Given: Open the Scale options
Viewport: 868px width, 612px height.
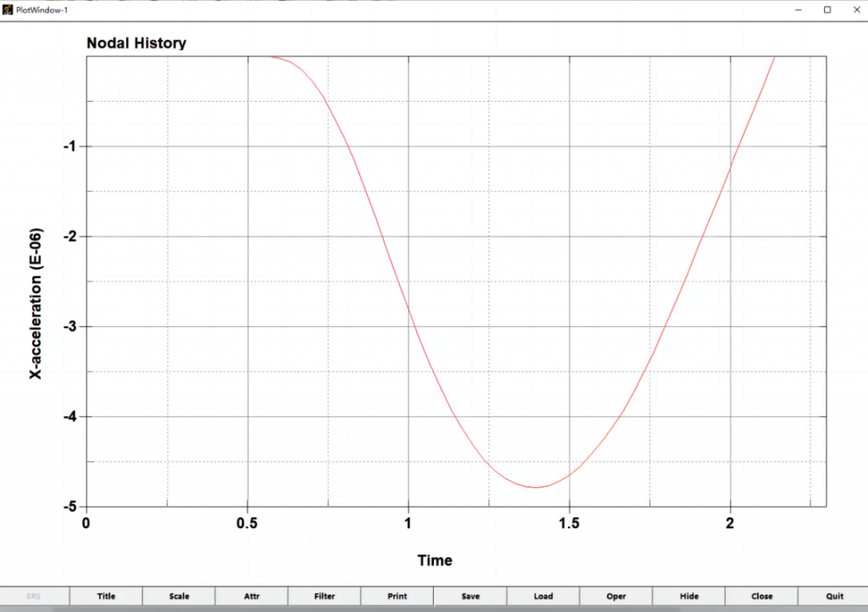Looking at the screenshot, I should [x=179, y=596].
